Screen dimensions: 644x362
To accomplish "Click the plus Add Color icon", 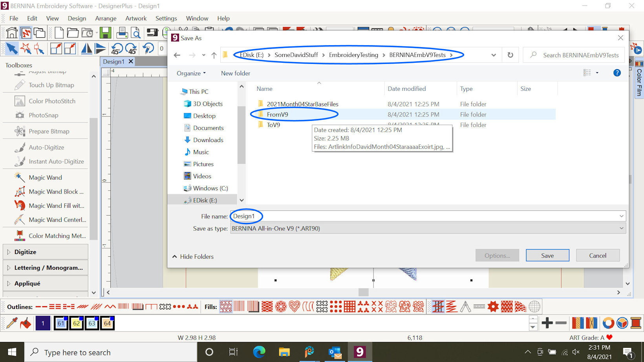I will click(547, 323).
